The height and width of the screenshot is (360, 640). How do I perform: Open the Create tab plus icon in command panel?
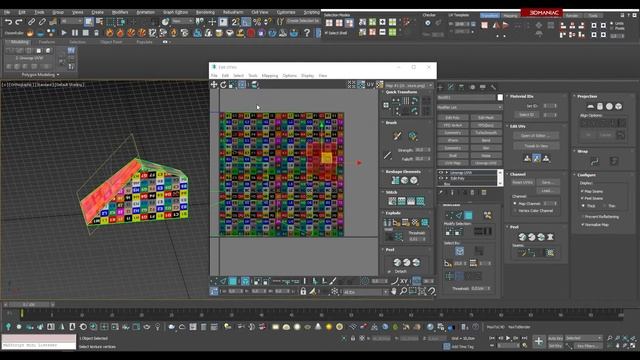coord(440,87)
